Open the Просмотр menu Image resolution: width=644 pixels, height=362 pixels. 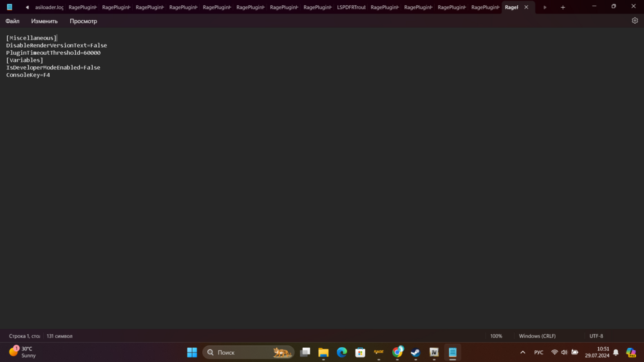coord(83,21)
